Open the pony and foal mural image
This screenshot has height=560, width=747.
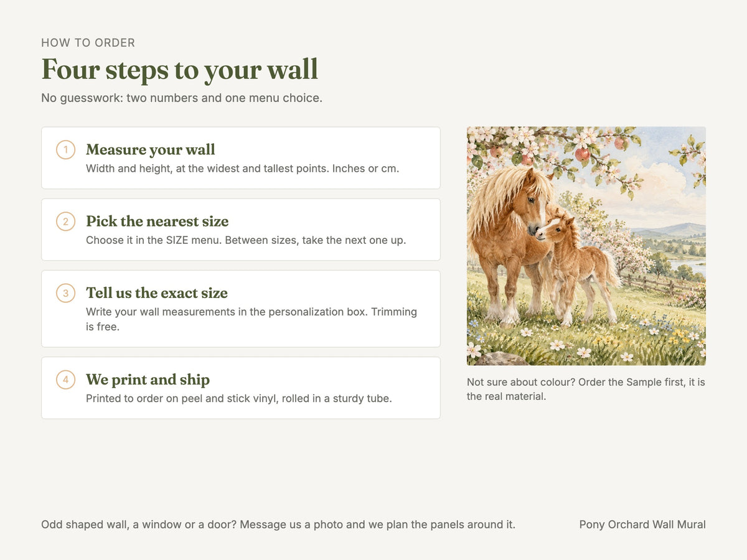click(586, 246)
